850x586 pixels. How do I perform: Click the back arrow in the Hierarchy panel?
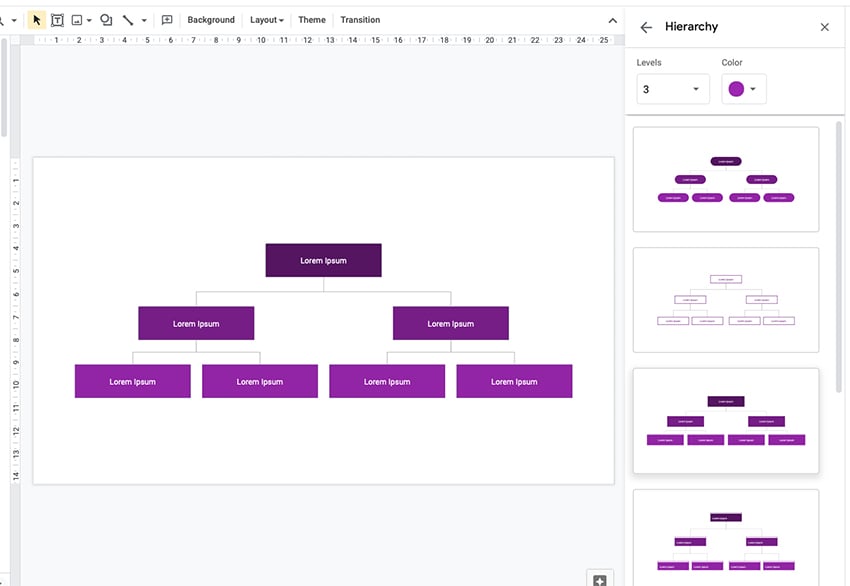pos(646,27)
